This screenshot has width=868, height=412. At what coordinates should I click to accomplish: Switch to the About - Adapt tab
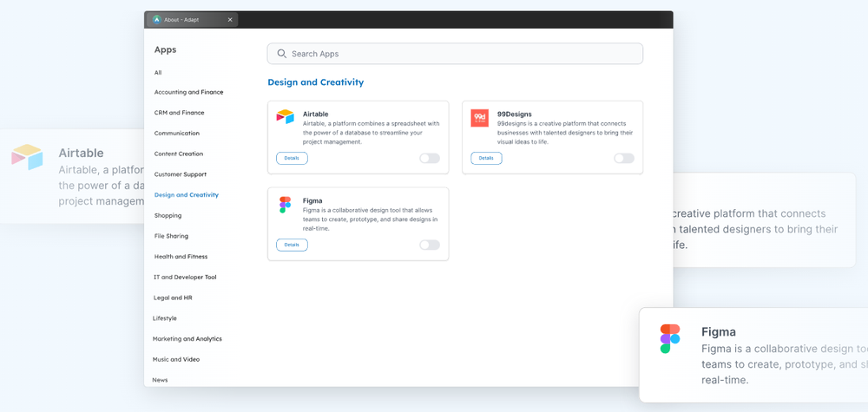tap(192, 19)
